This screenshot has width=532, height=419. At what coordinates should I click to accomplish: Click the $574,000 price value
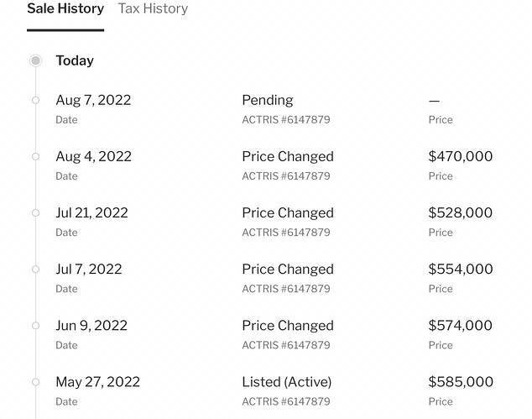[461, 326]
